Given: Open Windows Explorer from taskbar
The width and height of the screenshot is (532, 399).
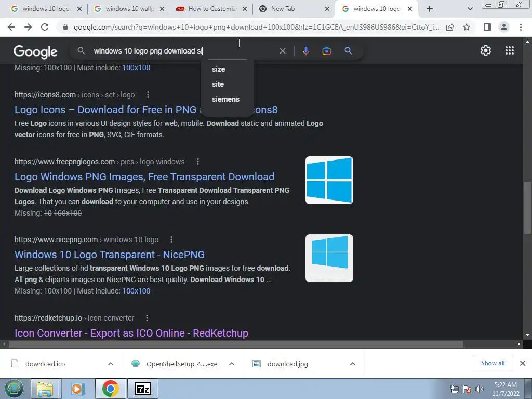Looking at the screenshot, I should (x=45, y=389).
